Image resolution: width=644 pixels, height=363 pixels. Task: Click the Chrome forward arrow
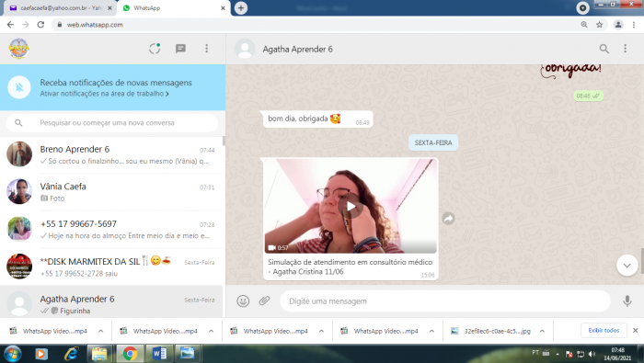[x=26, y=25]
